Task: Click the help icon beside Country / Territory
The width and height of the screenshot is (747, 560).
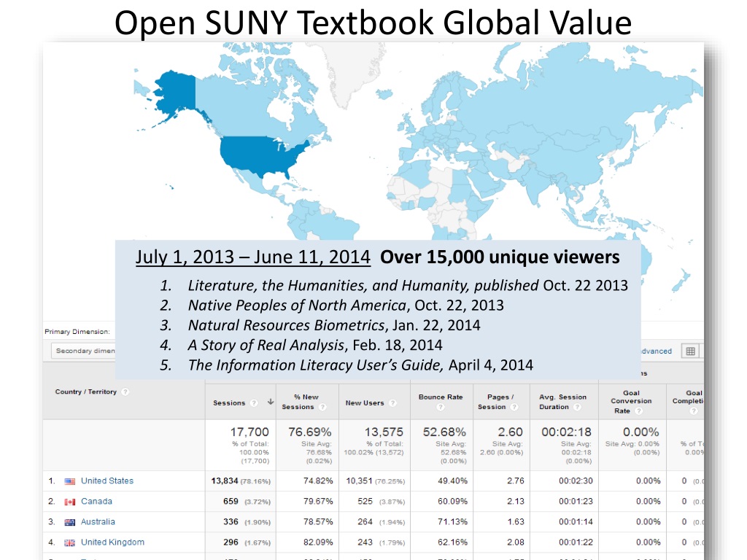Action: point(125,392)
